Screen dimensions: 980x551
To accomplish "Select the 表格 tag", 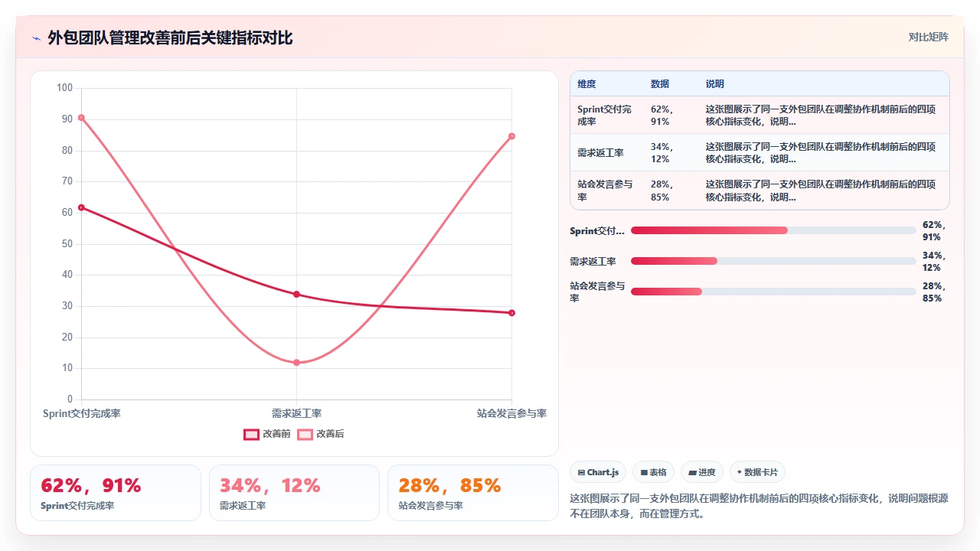I will (x=654, y=472).
